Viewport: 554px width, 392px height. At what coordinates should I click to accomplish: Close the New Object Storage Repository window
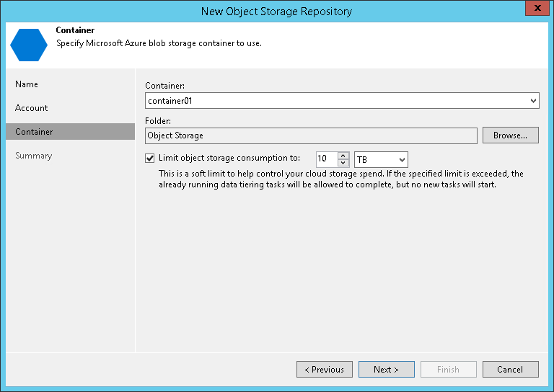pyautogui.click(x=536, y=9)
